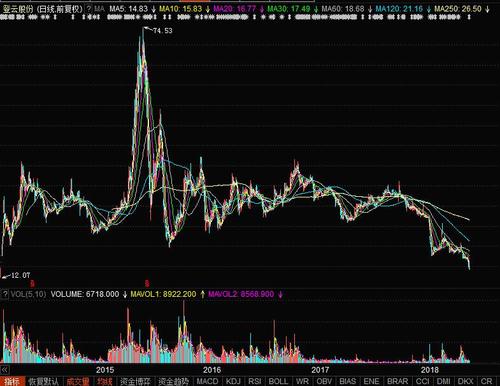Click the red event flag below 2015 peak

(147, 284)
